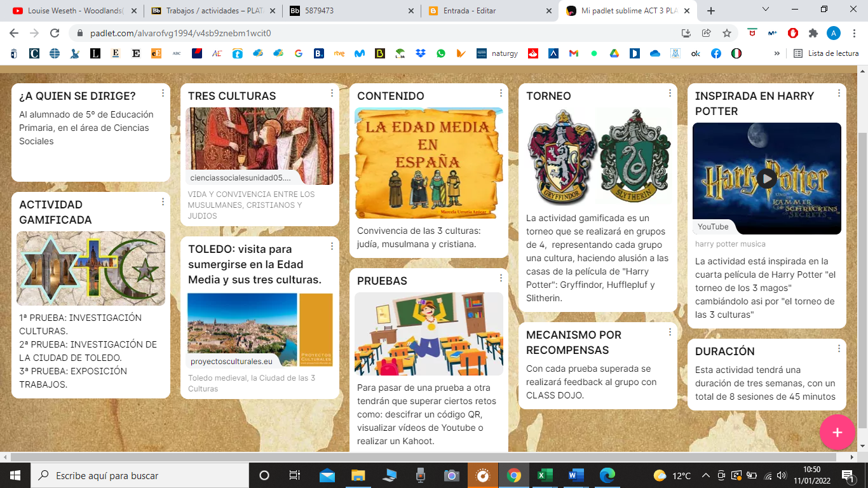Open 'La Edad Media en España' image
Screen dimensions: 868x488
[429, 163]
